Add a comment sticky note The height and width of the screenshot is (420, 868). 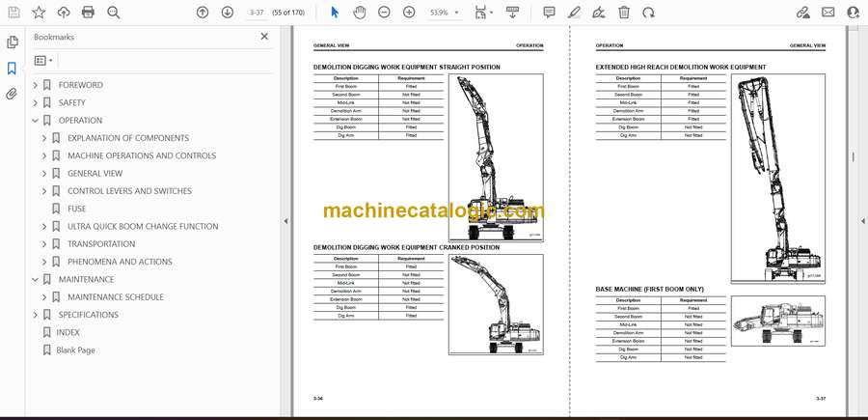[549, 13]
